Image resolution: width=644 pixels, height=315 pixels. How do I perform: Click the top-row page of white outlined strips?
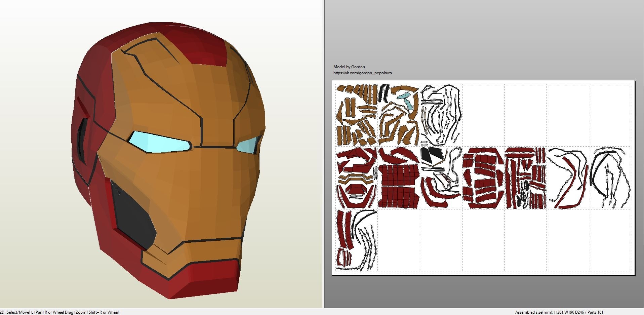tap(441, 115)
